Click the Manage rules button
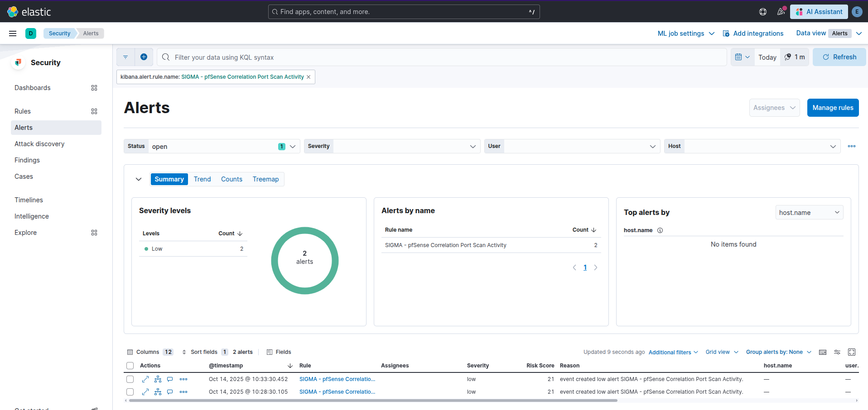The height and width of the screenshot is (410, 868). pos(833,108)
